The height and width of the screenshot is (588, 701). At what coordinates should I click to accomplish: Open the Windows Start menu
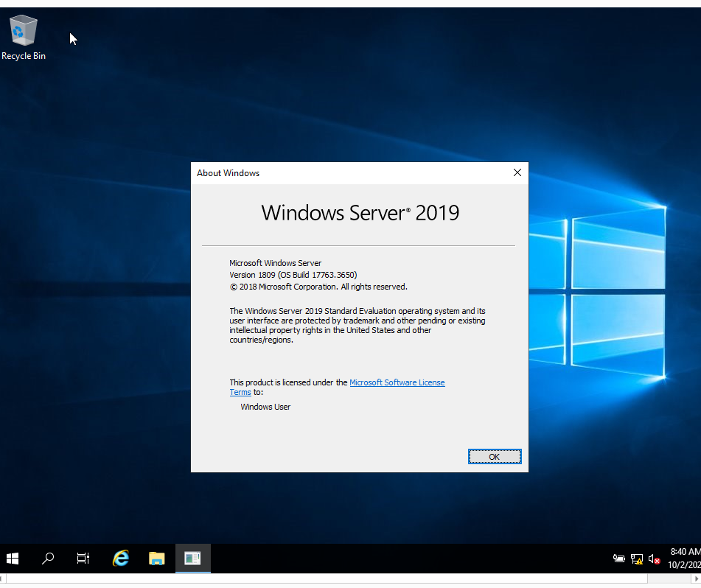tap(13, 558)
